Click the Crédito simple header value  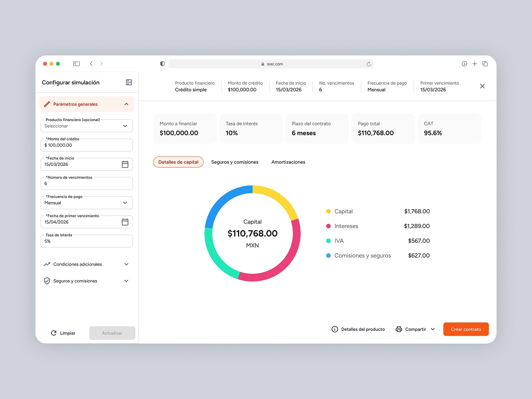tap(191, 90)
